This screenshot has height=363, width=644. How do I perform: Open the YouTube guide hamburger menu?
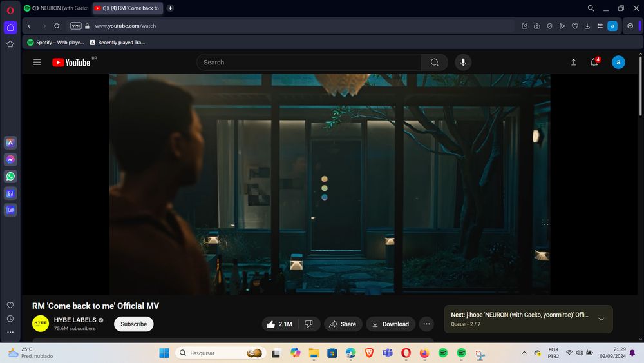(x=37, y=62)
